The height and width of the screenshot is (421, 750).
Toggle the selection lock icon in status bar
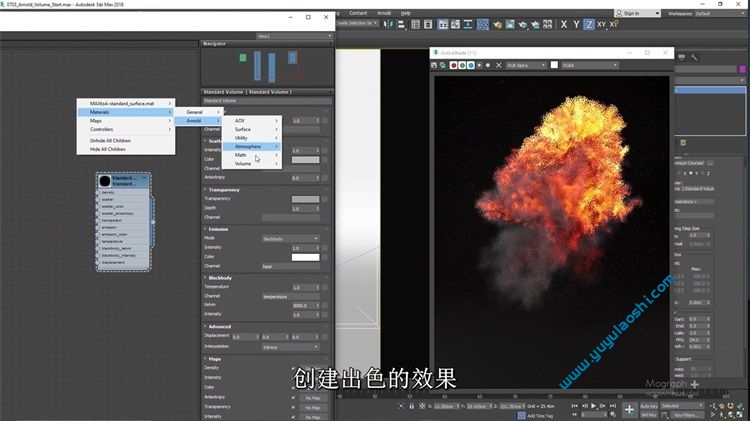411,406
